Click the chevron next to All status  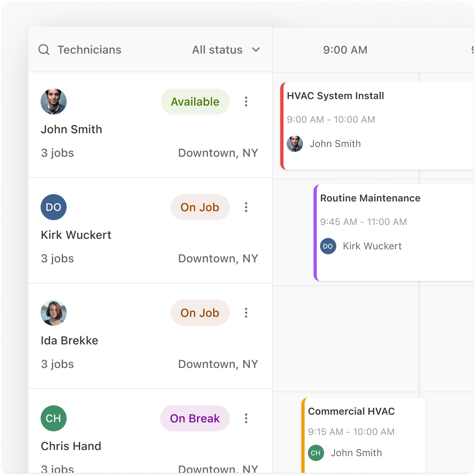[x=256, y=50]
